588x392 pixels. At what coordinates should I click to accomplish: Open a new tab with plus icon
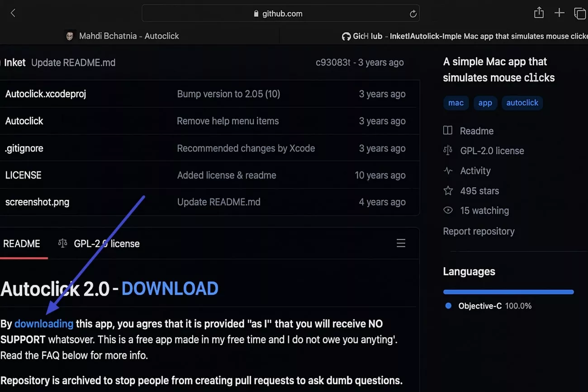click(x=559, y=13)
